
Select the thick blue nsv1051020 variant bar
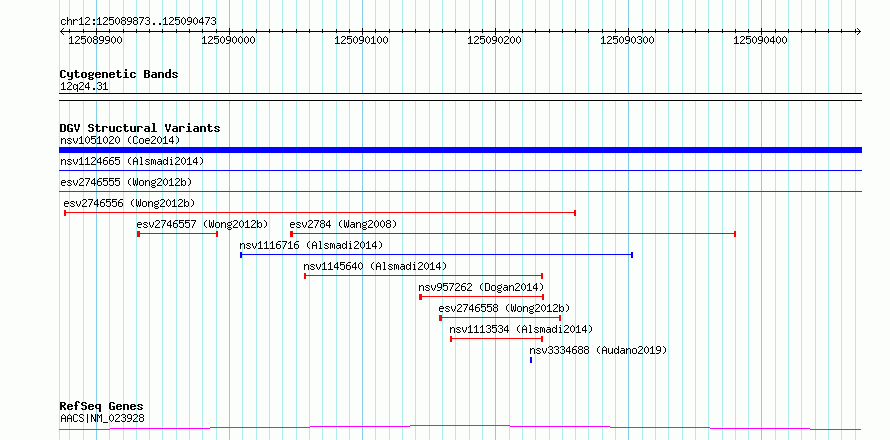click(460, 150)
